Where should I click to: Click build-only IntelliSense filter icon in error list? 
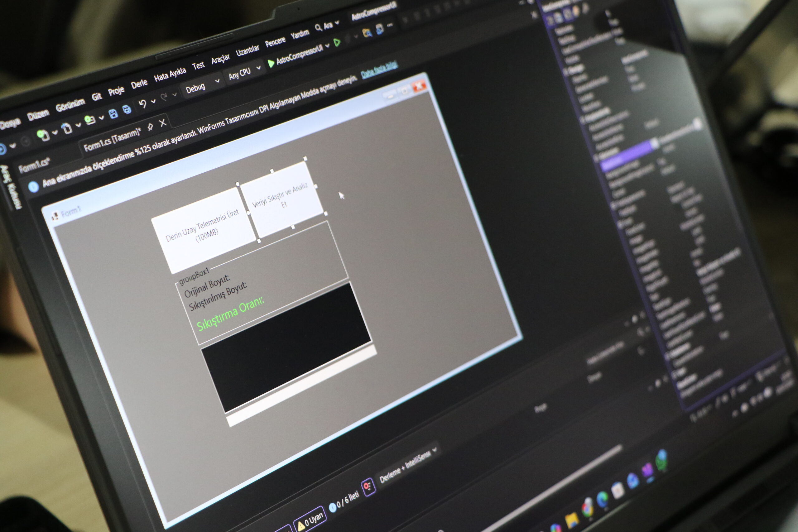pos(368,487)
